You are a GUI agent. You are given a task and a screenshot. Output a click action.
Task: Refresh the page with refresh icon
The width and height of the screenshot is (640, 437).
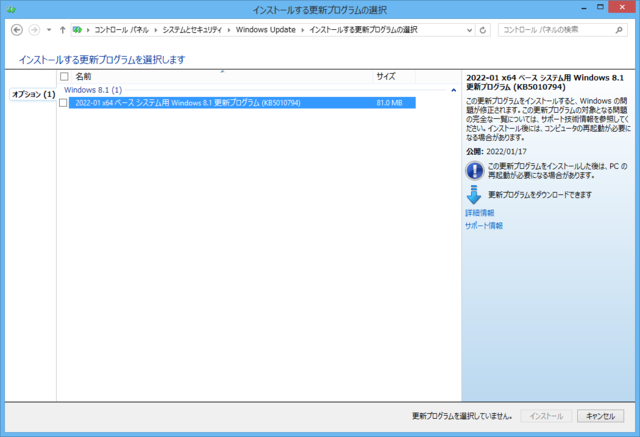click(x=483, y=30)
